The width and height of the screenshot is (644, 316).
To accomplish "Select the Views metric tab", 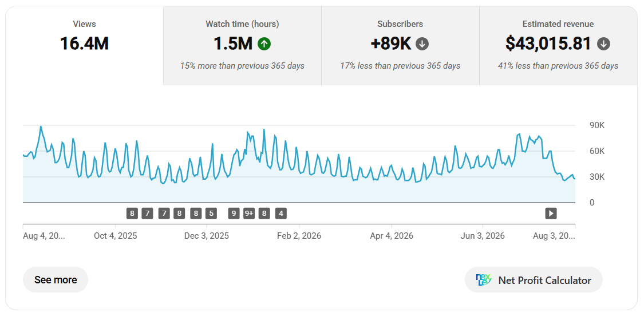I will tap(84, 46).
